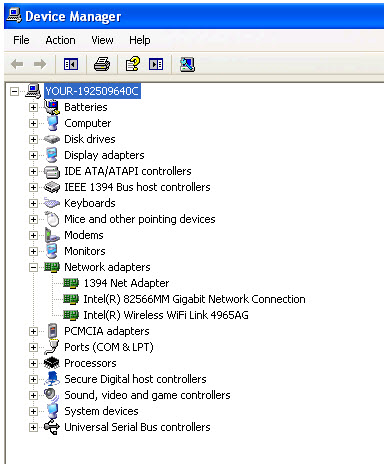The width and height of the screenshot is (384, 464).
Task: Click the 1394 Net Adapter icon
Action: point(71,283)
